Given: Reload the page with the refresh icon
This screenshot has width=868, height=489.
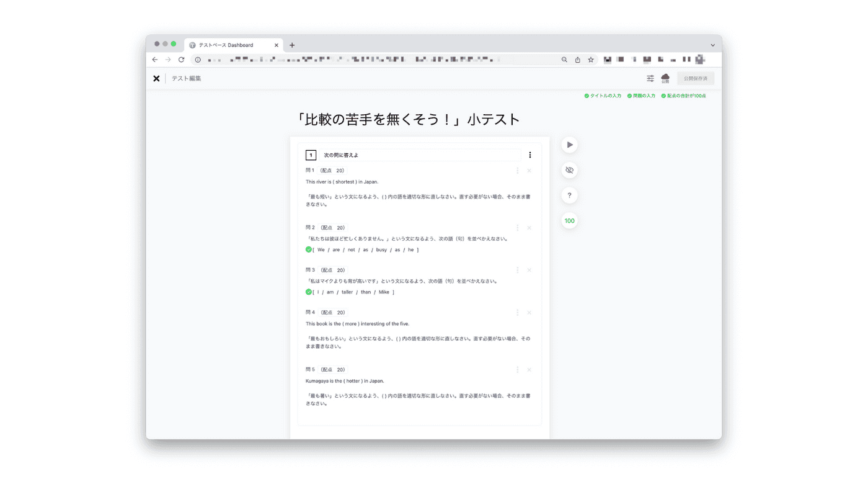Looking at the screenshot, I should point(181,60).
